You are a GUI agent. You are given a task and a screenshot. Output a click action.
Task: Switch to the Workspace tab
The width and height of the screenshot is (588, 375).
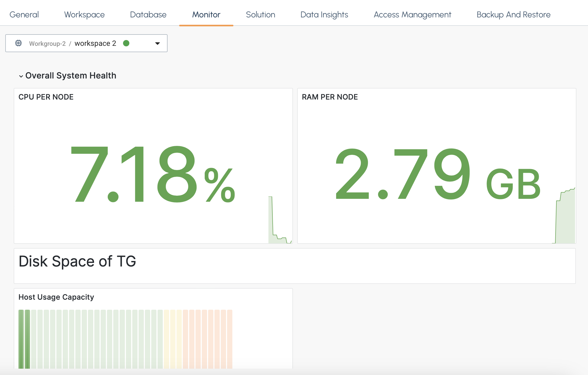[x=84, y=15]
